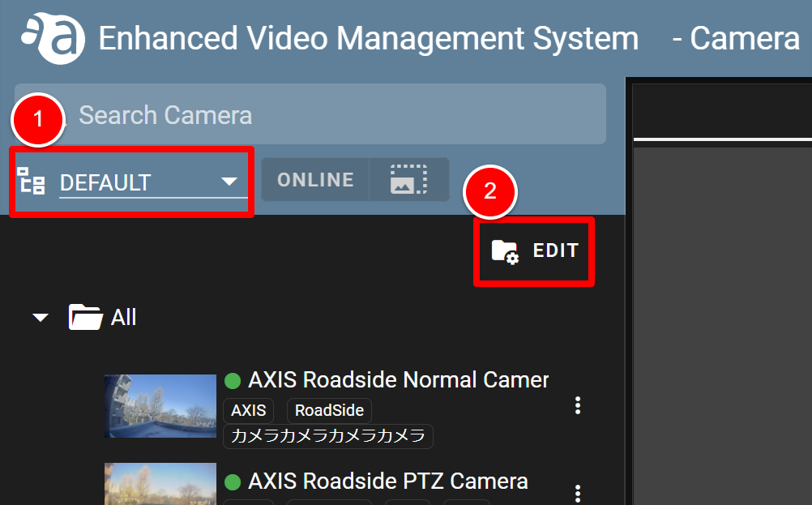Click the RoadSide tag chip
Screen dimensions: 812x505
(329, 410)
